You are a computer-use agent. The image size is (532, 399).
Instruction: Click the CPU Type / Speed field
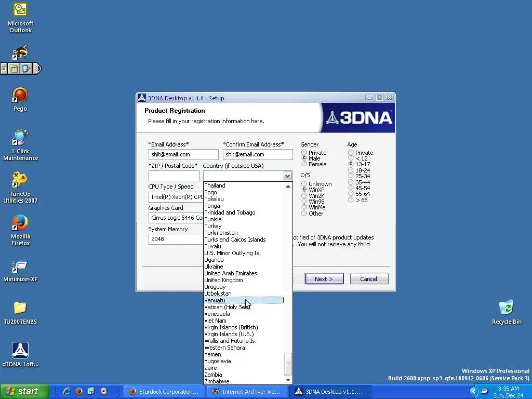[176, 197]
